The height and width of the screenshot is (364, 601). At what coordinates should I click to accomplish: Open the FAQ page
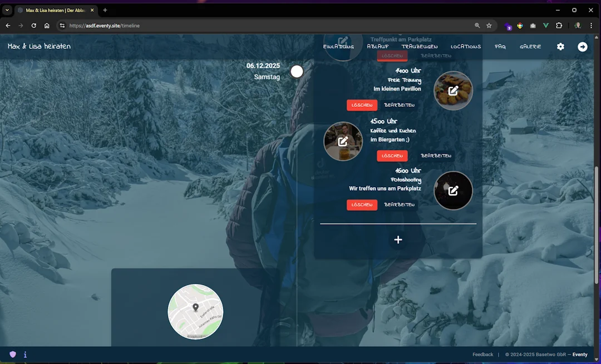(500, 47)
